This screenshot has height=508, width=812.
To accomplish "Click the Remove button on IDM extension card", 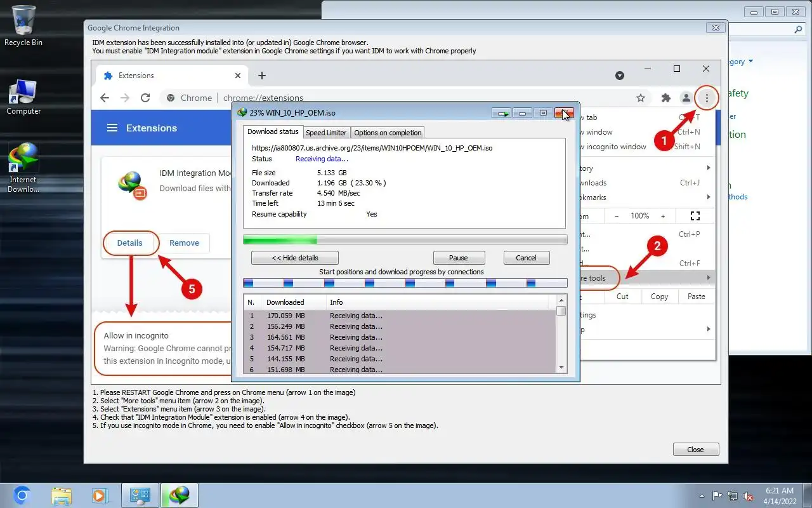I will point(184,243).
